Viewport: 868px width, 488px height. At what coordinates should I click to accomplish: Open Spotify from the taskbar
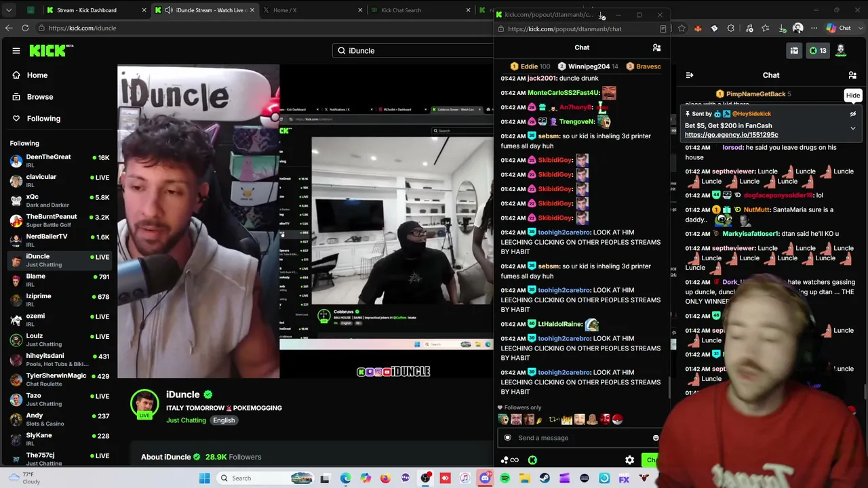click(x=505, y=479)
